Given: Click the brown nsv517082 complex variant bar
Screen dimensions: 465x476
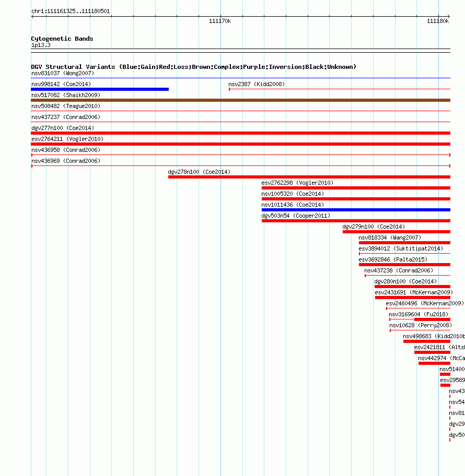Looking at the screenshot, I should click(x=240, y=100).
